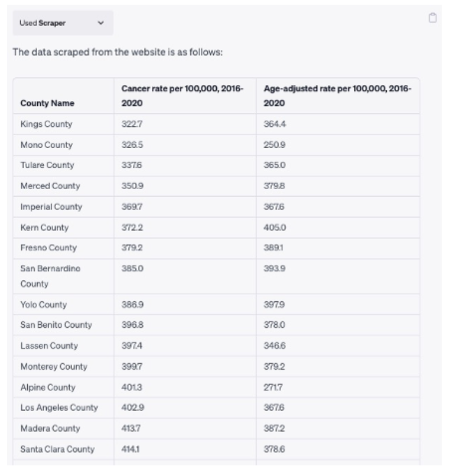476x476 pixels.
Task: Click the copy clipboard icon
Action: click(432, 18)
